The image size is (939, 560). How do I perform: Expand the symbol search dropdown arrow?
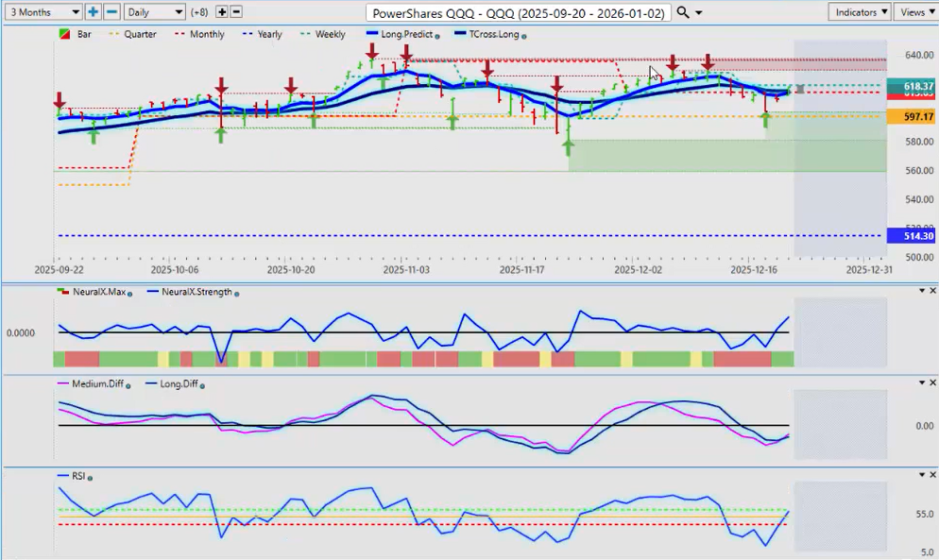[699, 13]
